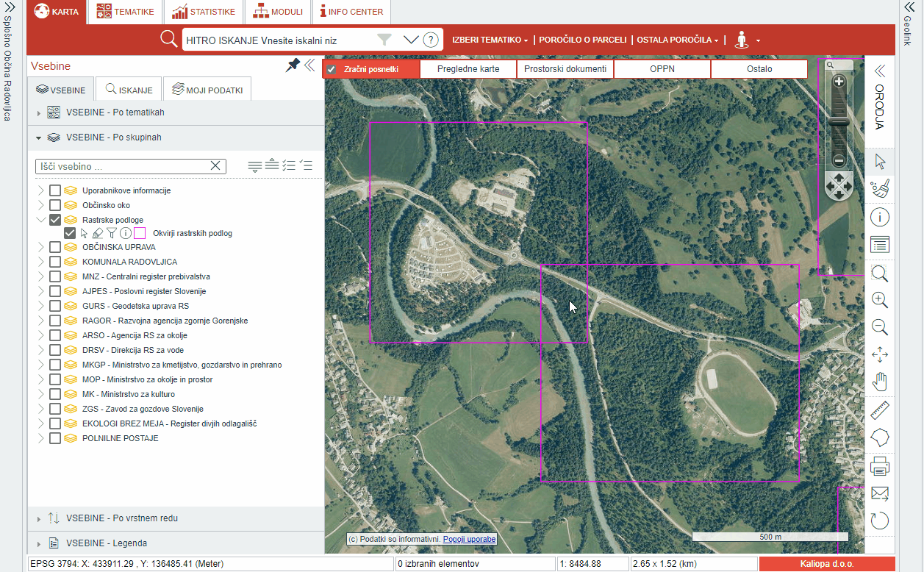The width and height of the screenshot is (924, 572).
Task: Click the send email envelope icon
Action: 880,493
